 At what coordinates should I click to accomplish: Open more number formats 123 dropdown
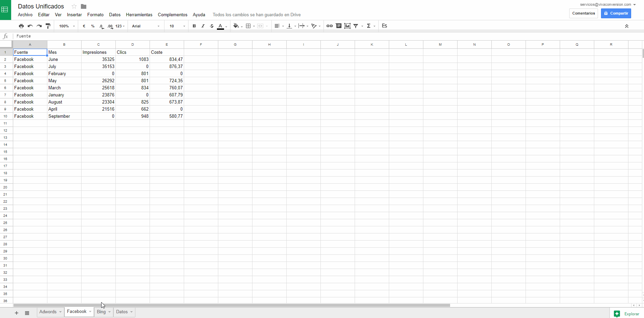[x=120, y=26]
